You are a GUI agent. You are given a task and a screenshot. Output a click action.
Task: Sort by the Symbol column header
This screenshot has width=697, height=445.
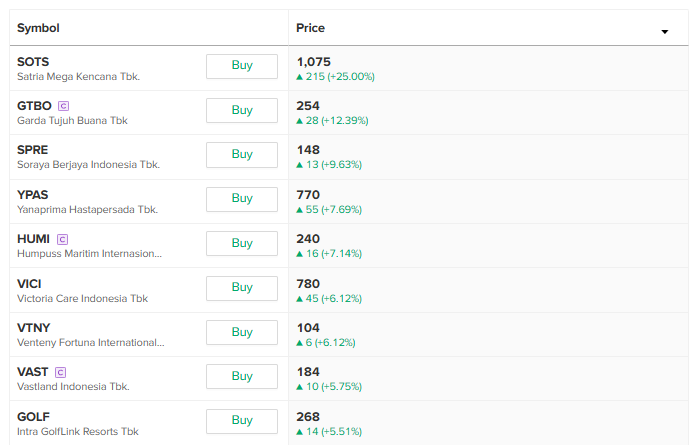pos(38,28)
